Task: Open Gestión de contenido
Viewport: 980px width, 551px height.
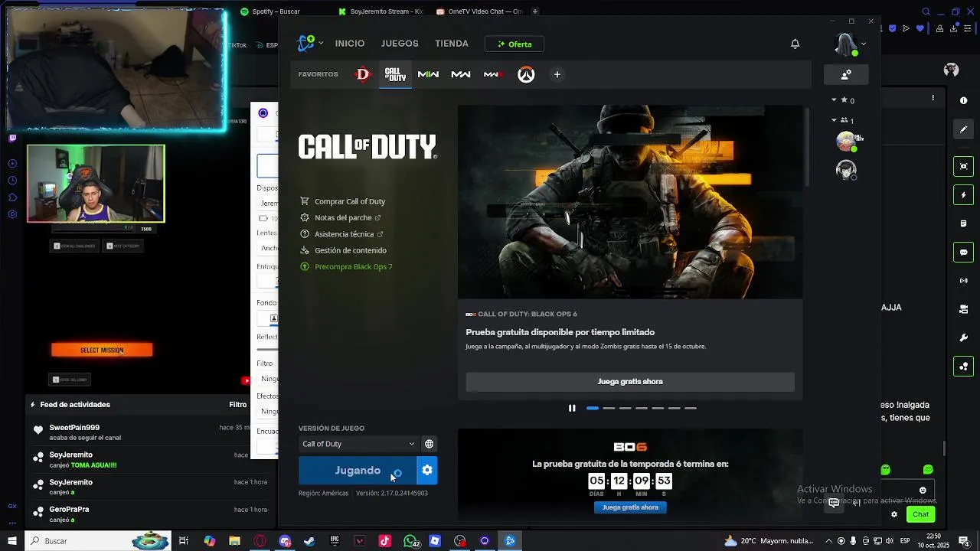Action: click(343, 250)
